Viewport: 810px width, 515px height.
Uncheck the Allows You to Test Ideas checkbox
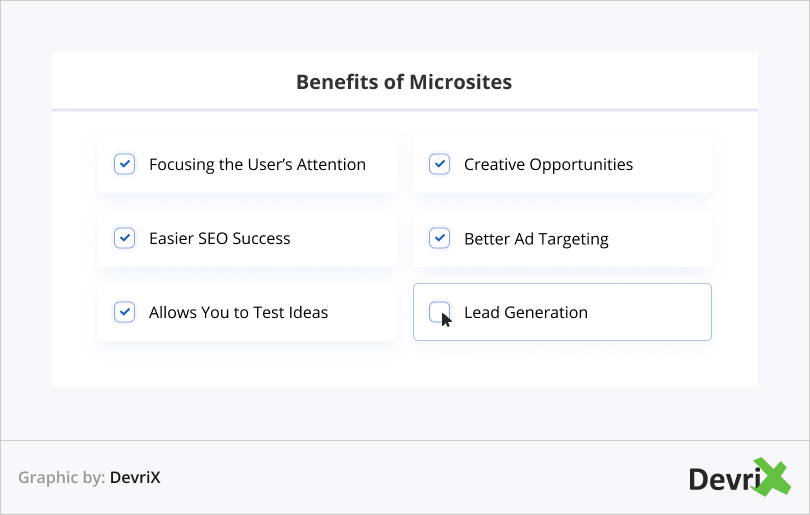(124, 312)
